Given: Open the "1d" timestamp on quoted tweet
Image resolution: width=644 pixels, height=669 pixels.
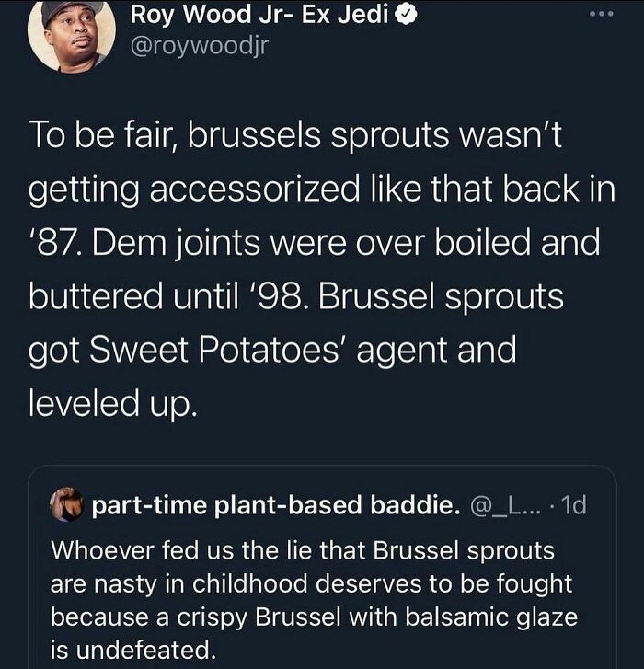Looking at the screenshot, I should (x=574, y=504).
